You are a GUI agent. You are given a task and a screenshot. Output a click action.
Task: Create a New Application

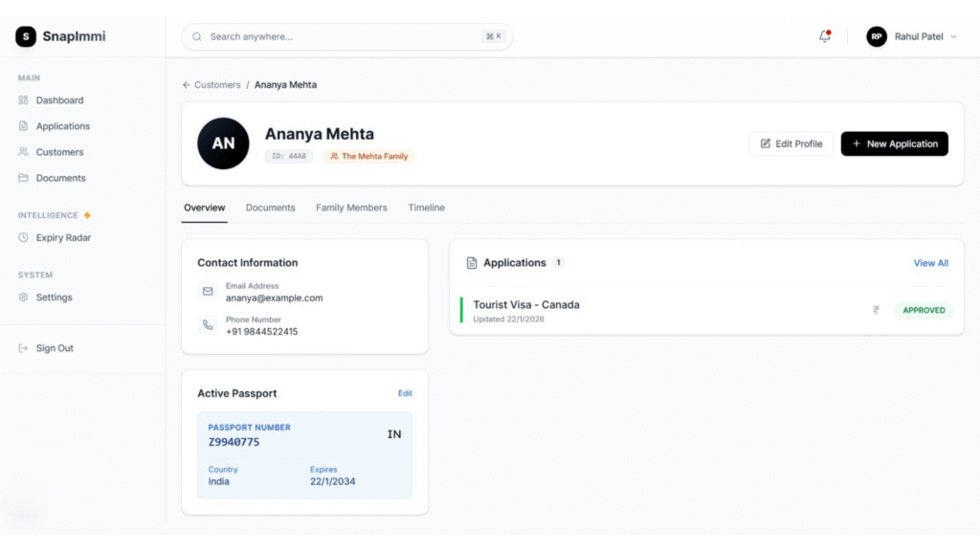[894, 143]
